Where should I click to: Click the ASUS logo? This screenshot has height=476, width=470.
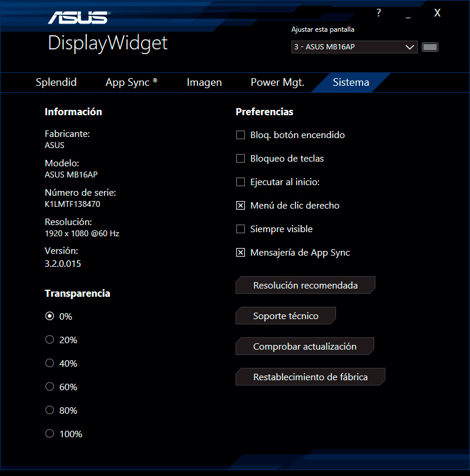78,17
